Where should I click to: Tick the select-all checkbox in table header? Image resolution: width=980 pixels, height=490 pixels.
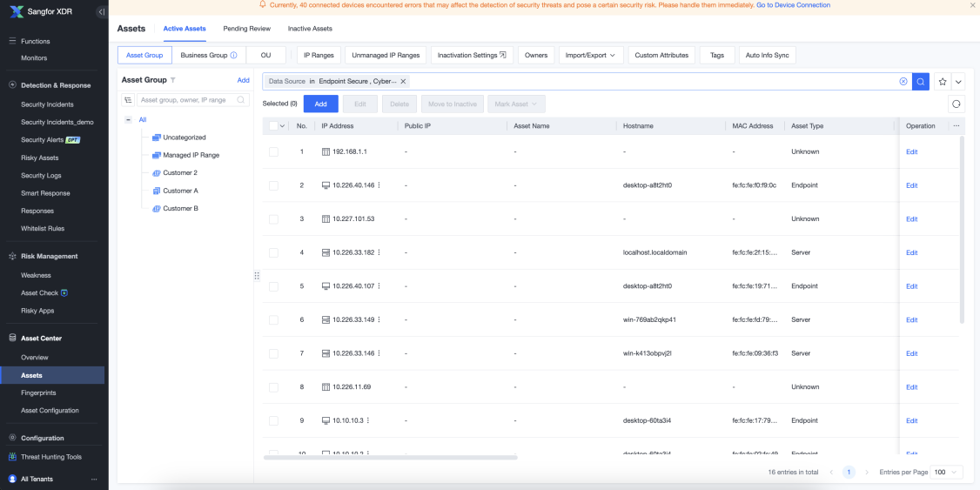[x=274, y=125]
